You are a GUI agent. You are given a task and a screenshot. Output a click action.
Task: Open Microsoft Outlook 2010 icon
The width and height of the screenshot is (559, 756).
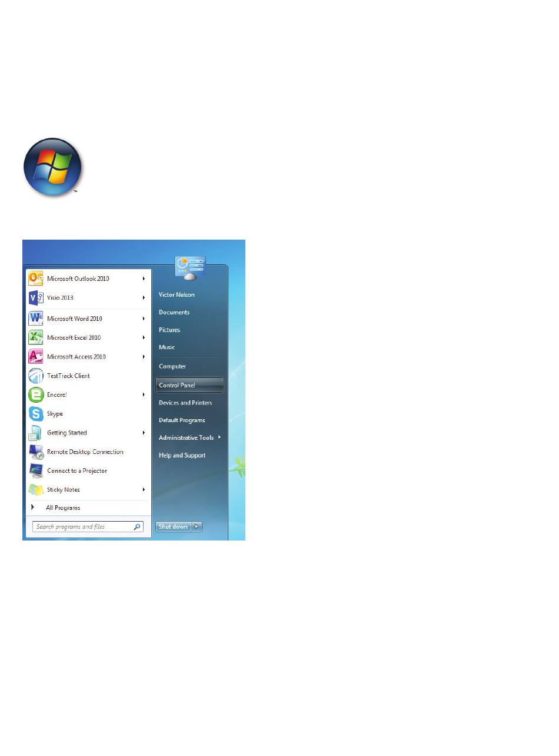[x=36, y=278]
